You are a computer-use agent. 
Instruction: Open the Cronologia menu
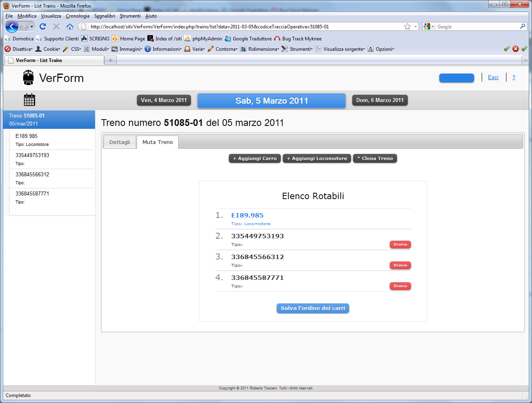[x=77, y=16]
